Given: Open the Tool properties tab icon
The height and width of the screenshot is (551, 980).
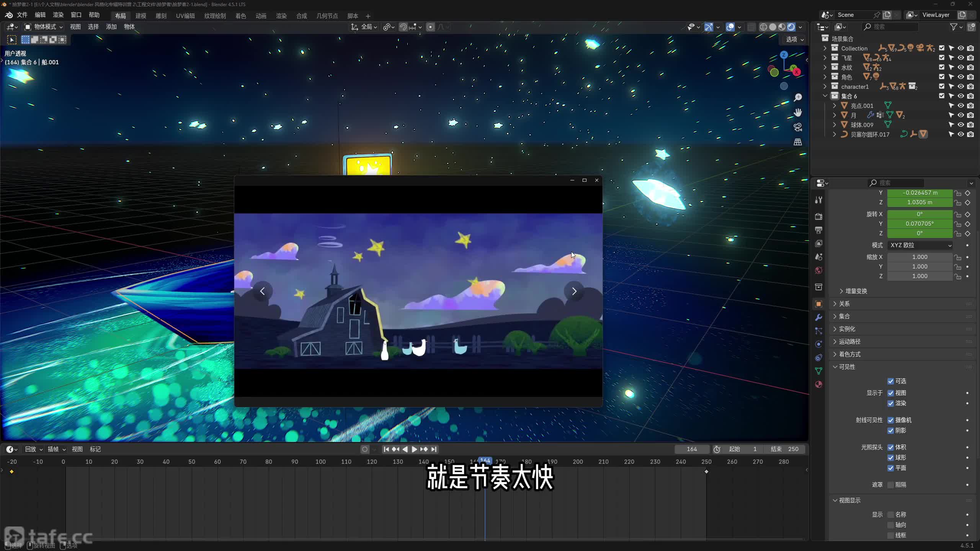Looking at the screenshot, I should pyautogui.click(x=818, y=200).
